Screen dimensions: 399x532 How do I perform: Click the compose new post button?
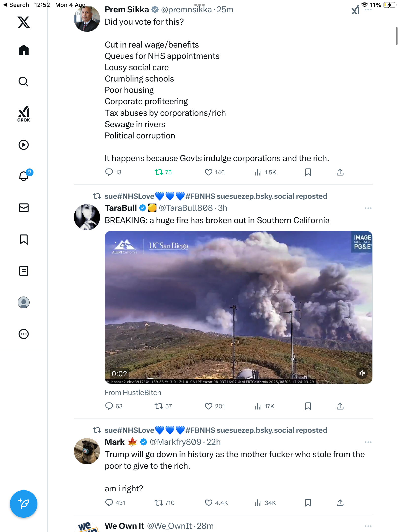point(24,504)
